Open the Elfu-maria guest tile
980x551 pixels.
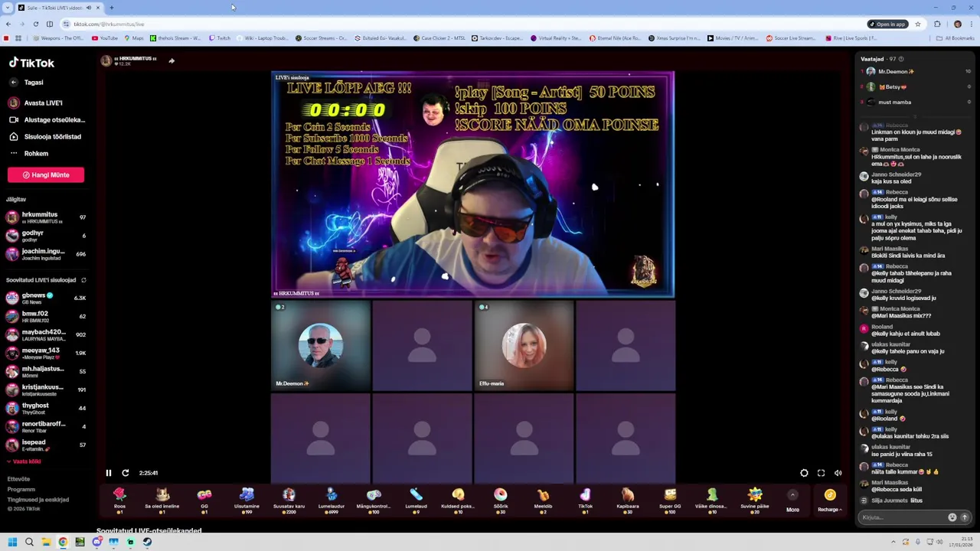[524, 346]
